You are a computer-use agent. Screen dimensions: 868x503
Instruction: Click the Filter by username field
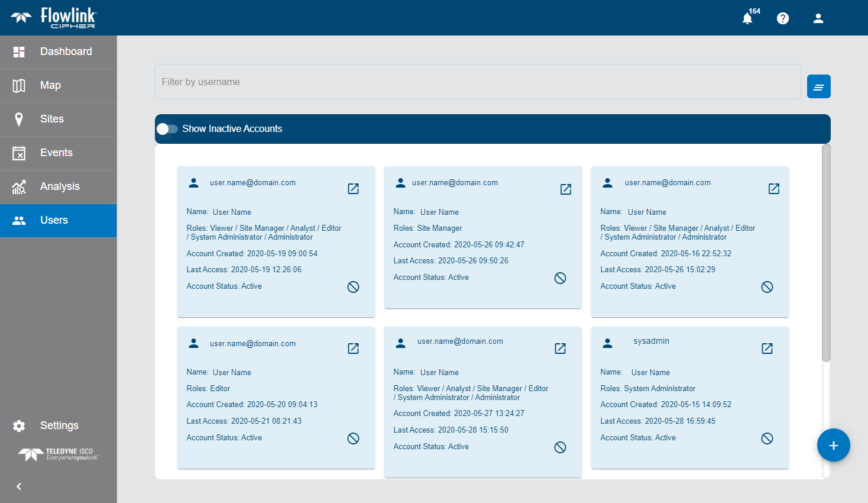tap(477, 82)
